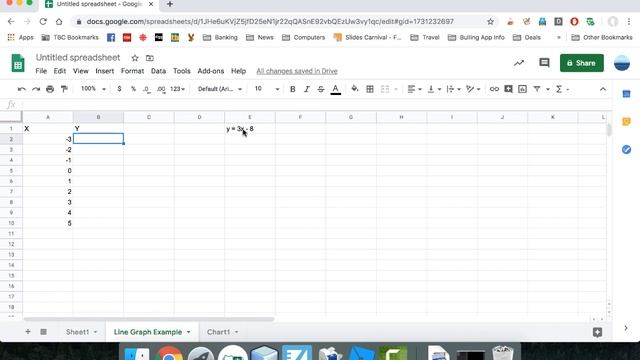Select cell containing y = 3x - 8

250,129
